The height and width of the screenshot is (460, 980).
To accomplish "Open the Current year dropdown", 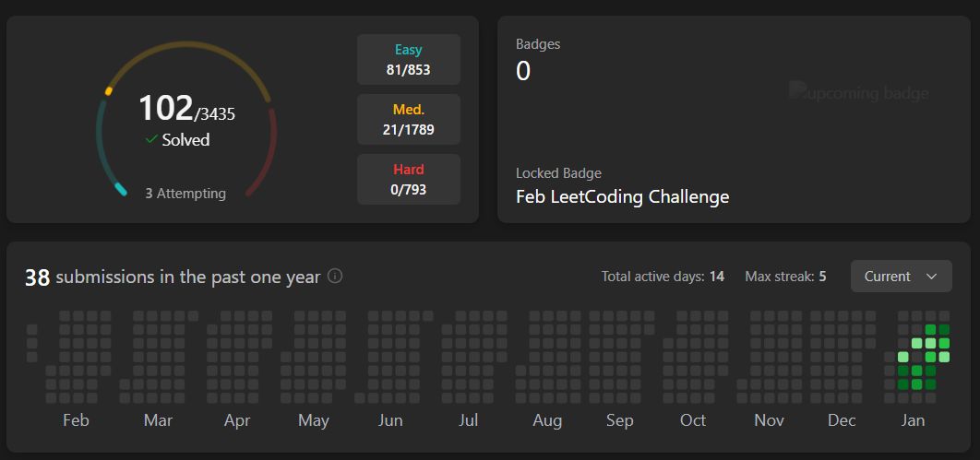I will coord(902,276).
